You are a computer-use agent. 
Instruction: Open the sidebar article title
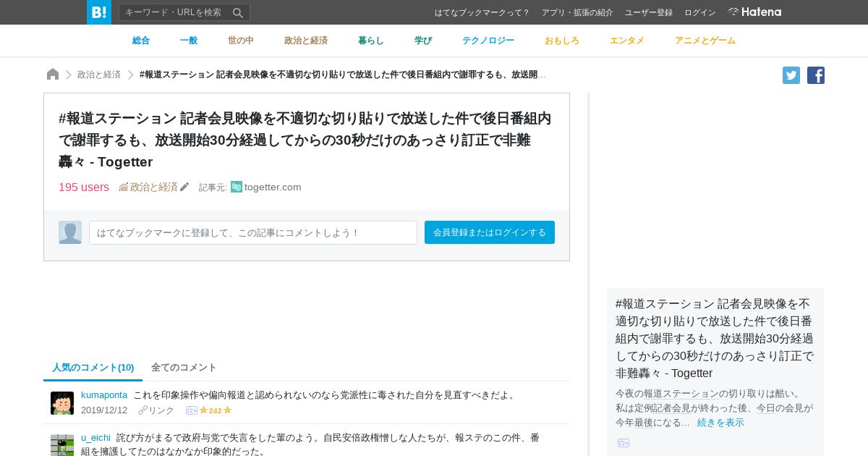click(x=715, y=338)
